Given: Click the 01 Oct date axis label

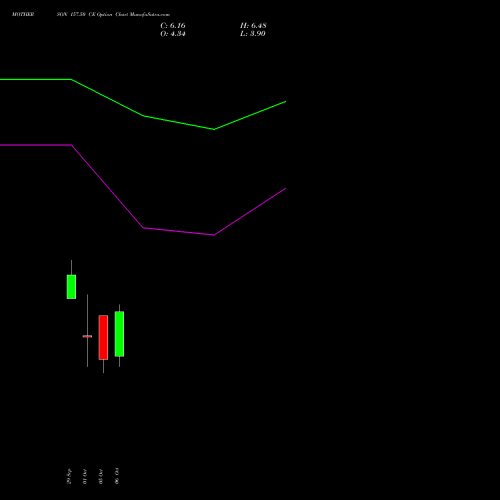Looking at the screenshot, I should [x=85, y=476].
